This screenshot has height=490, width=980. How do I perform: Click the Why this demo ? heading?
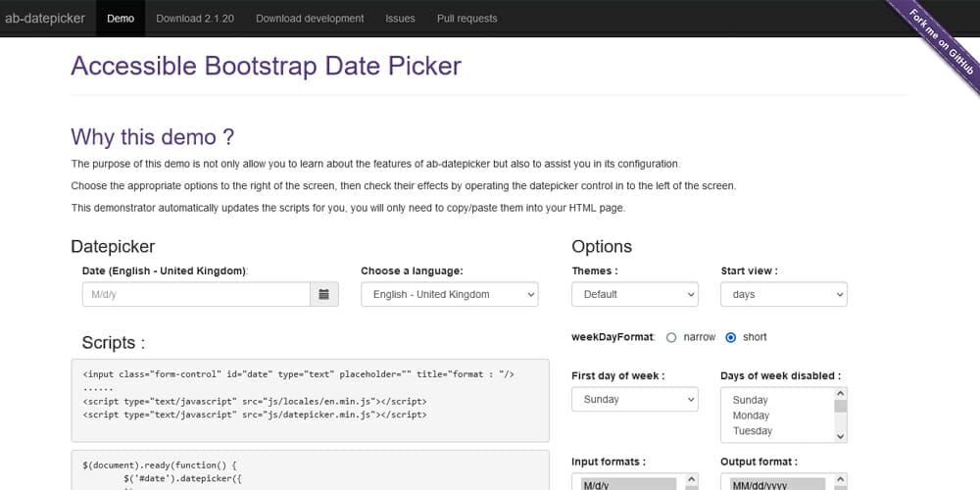tap(153, 136)
